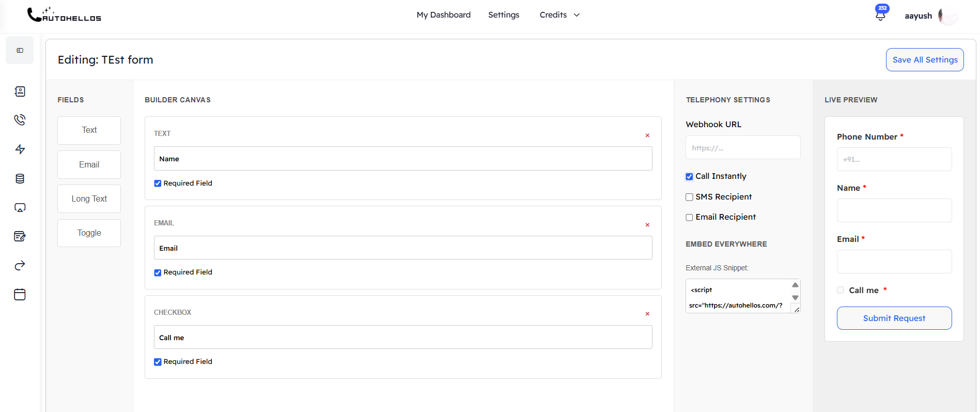Open the form editor icon in sidebar

click(20, 237)
